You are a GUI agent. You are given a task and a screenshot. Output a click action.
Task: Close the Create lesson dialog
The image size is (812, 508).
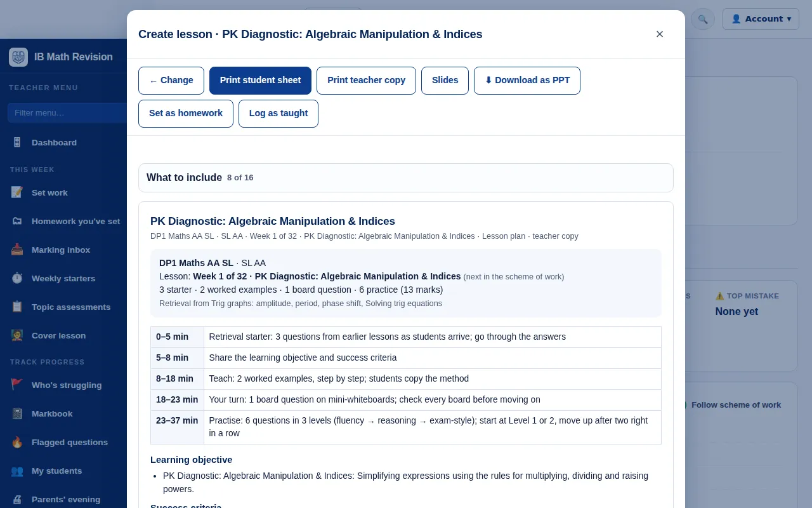point(660,34)
